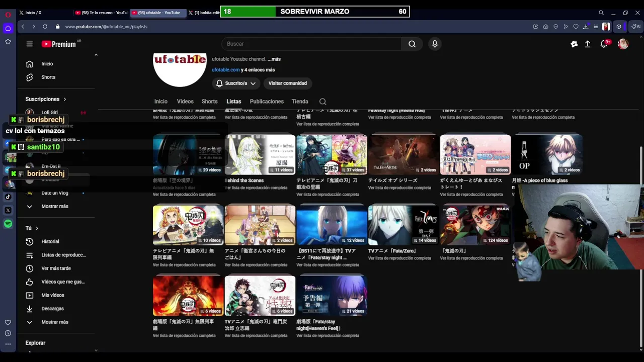
Task: Go back with the browser back arrow
Action: click(23, 26)
